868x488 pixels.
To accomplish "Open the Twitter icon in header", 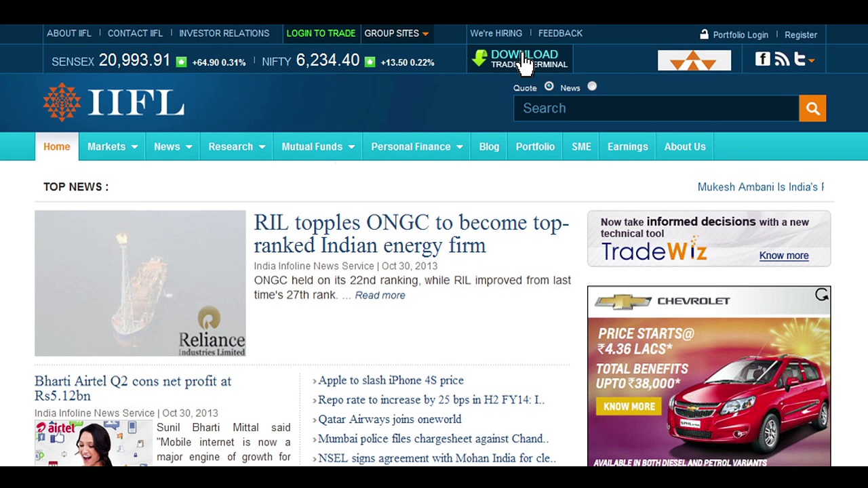I will click(x=800, y=60).
